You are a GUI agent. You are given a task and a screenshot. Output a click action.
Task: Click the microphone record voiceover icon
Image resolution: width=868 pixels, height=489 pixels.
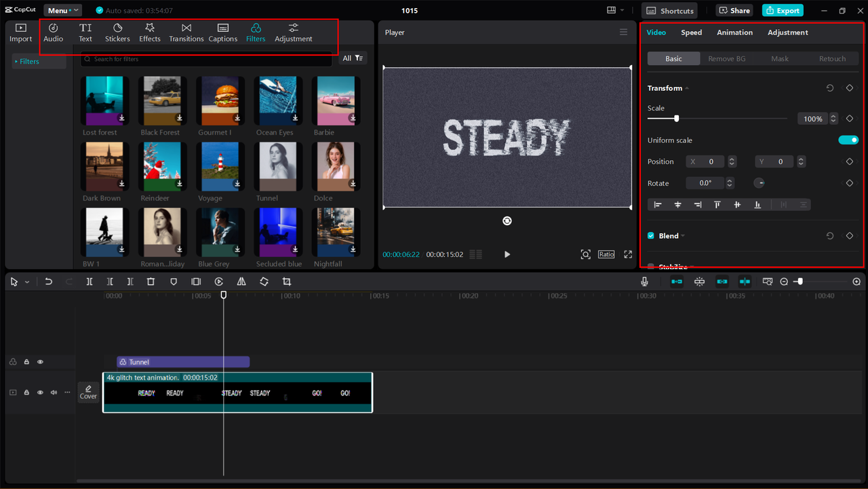(x=644, y=281)
